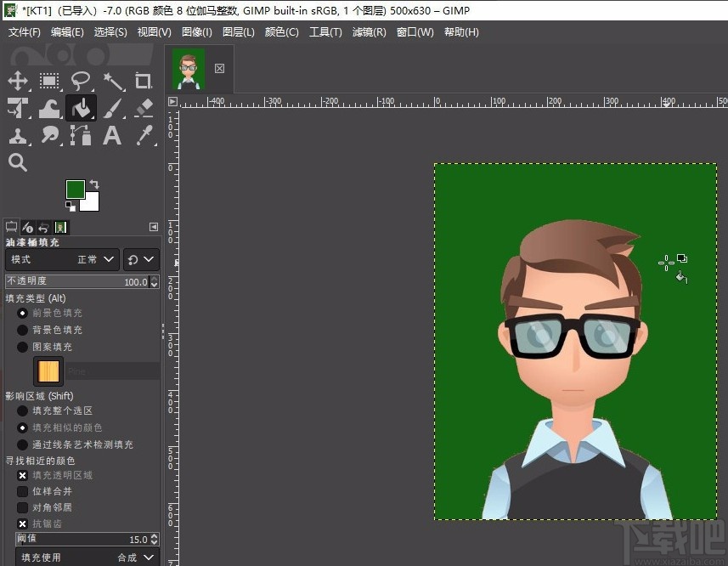Open the 滤镜(R) menu
Viewport: 728px width, 566px height.
(x=369, y=32)
